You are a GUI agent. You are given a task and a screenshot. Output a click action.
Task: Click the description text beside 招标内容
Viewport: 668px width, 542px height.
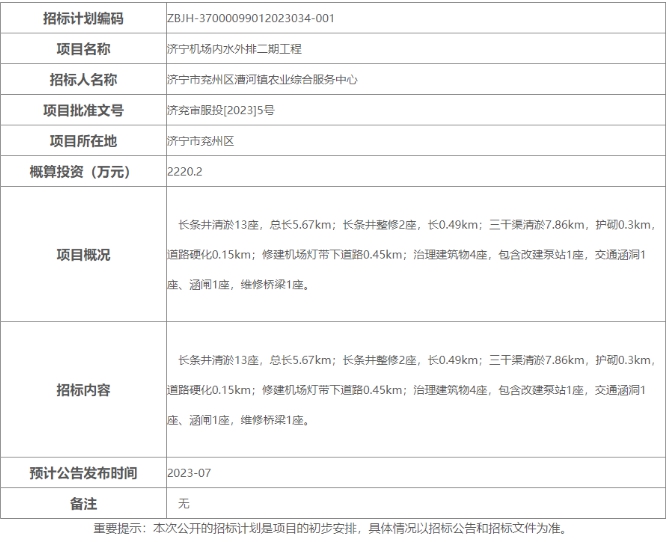[x=413, y=390]
